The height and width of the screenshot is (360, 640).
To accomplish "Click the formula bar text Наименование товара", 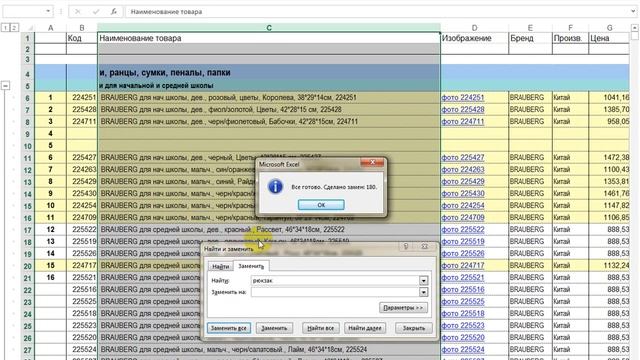I will pos(166,11).
